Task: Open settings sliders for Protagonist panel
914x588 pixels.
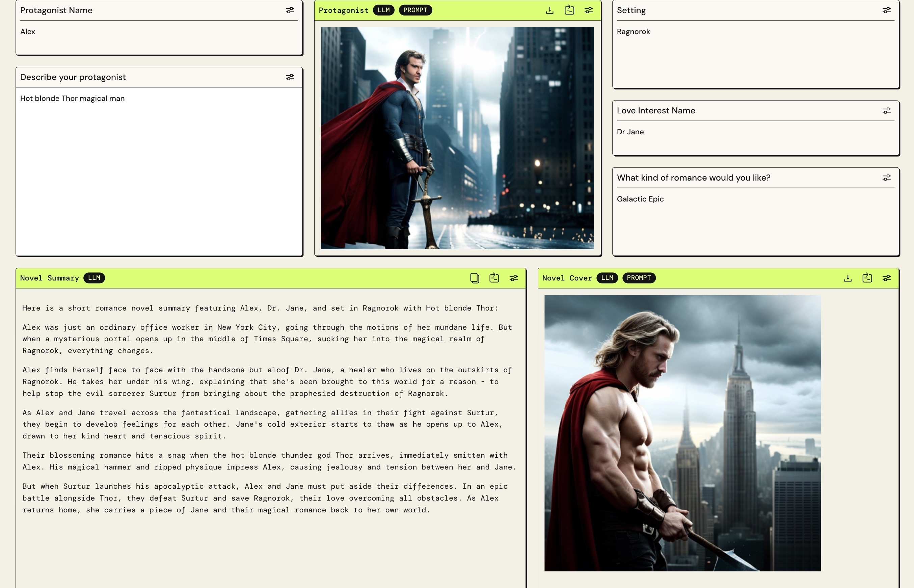Action: click(589, 10)
